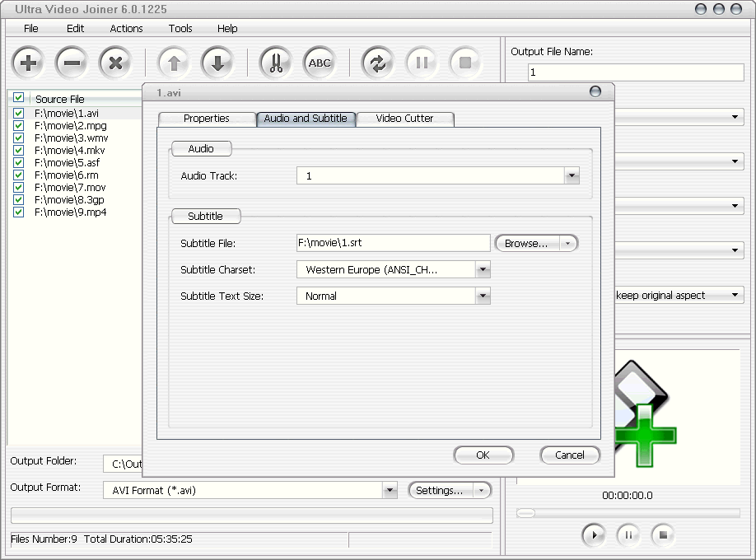Click the Remove file minus icon

(71, 62)
